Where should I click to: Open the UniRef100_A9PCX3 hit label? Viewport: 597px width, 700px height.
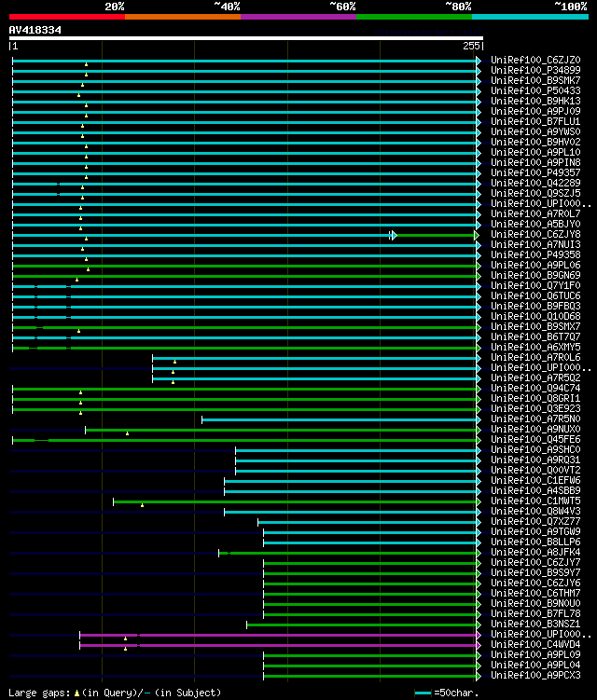pos(535,676)
